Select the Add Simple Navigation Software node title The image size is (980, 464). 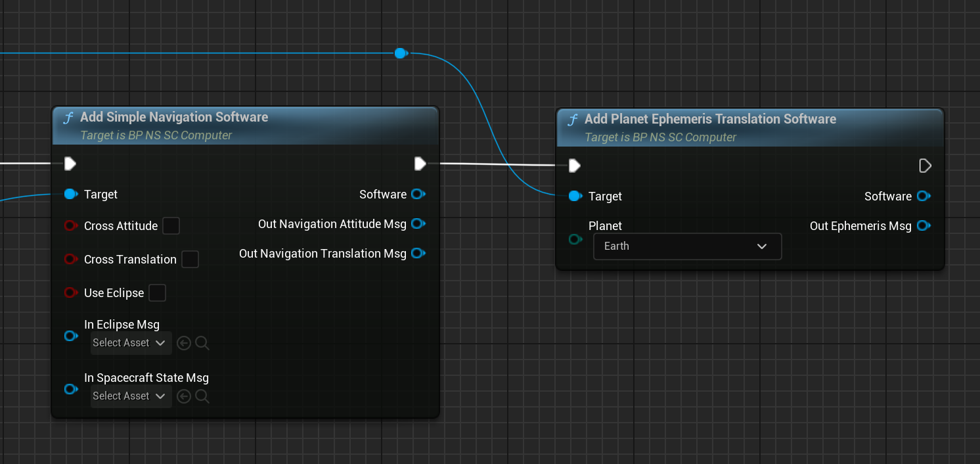[x=174, y=117]
